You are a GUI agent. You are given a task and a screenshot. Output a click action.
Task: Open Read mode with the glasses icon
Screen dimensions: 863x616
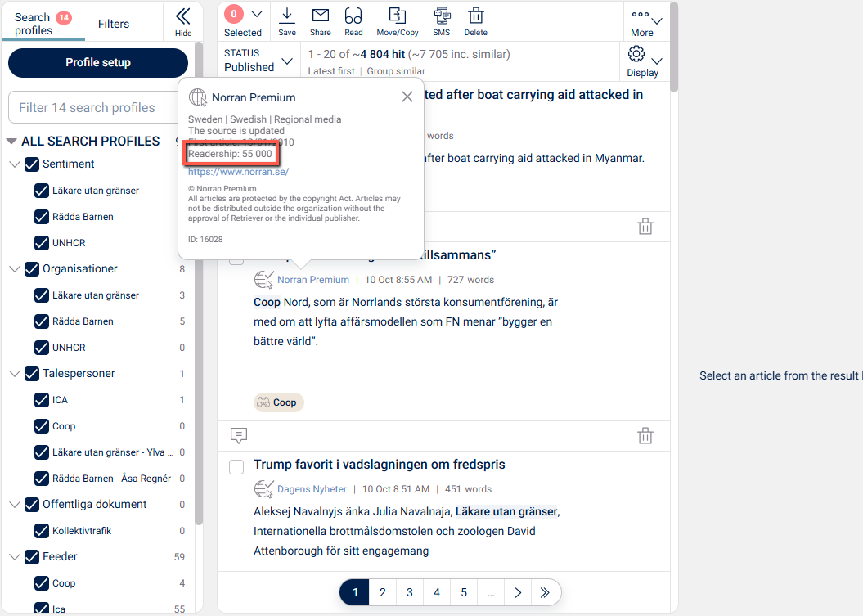(x=353, y=16)
